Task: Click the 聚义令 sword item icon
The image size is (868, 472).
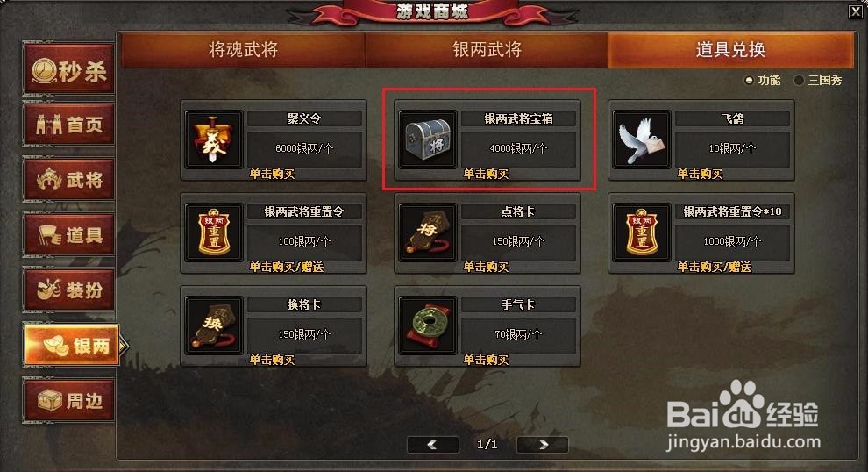Action: coord(214,139)
